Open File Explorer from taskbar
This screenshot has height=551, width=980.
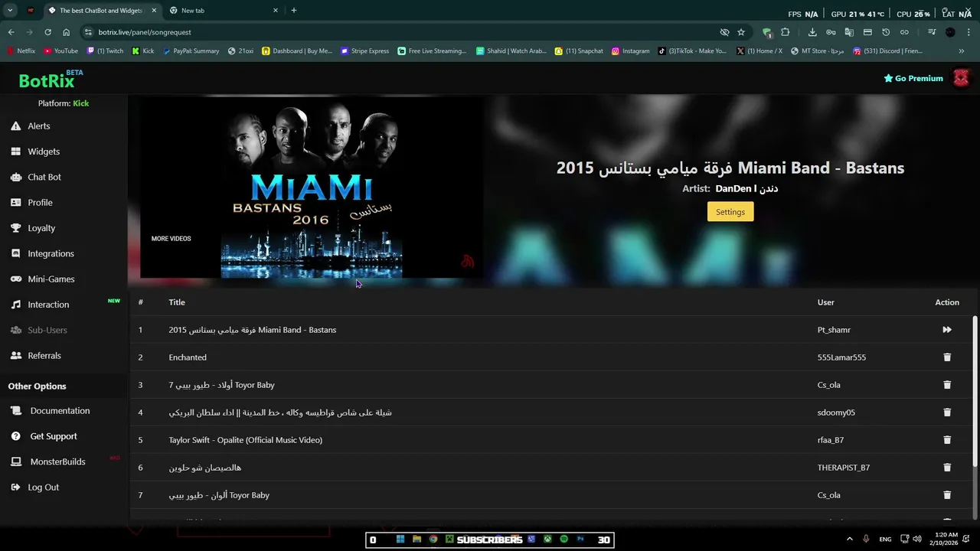416,540
